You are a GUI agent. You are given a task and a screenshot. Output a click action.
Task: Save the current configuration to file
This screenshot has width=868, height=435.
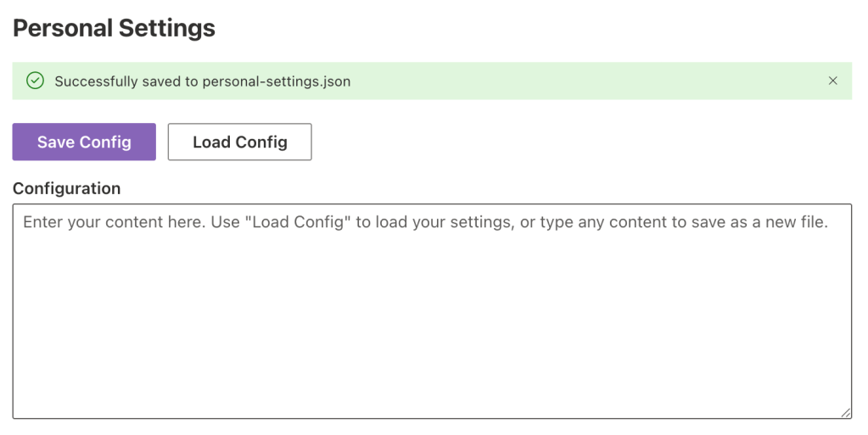84,142
